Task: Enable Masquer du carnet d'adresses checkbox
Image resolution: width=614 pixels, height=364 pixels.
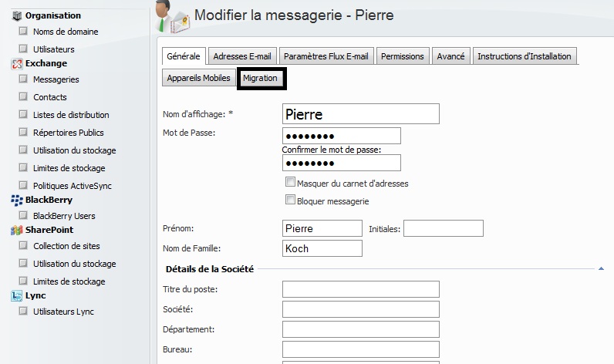Action: point(291,183)
